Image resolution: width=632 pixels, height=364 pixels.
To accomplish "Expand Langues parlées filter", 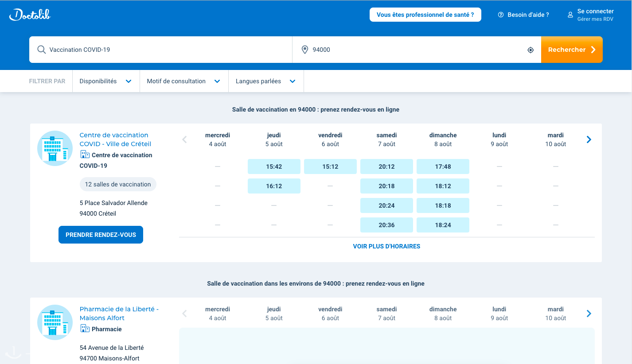I will pyautogui.click(x=266, y=81).
